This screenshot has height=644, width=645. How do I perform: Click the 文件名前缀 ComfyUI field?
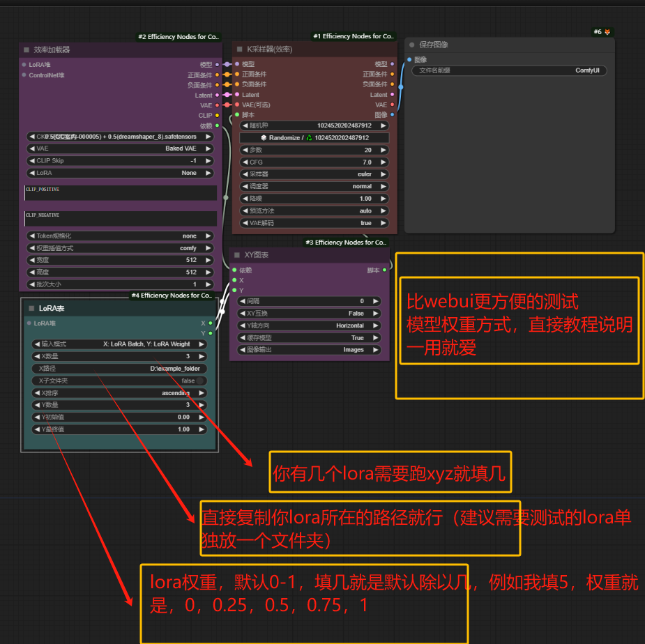point(509,70)
